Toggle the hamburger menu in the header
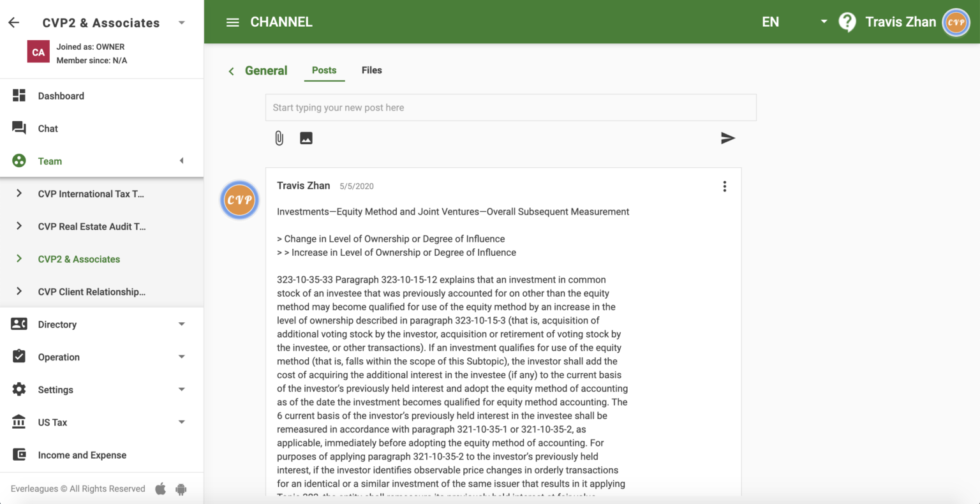Viewport: 980px width, 504px height. point(233,22)
